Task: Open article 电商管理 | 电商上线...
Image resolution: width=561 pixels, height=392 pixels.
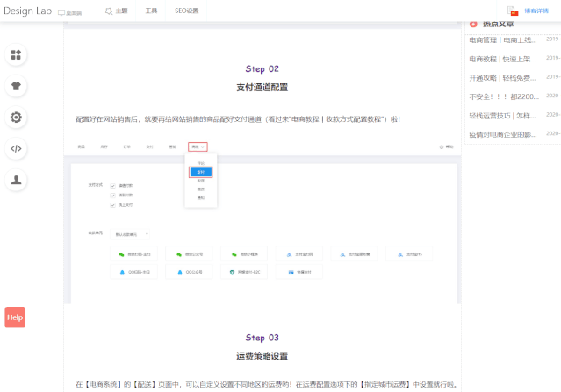Action: 503,40
